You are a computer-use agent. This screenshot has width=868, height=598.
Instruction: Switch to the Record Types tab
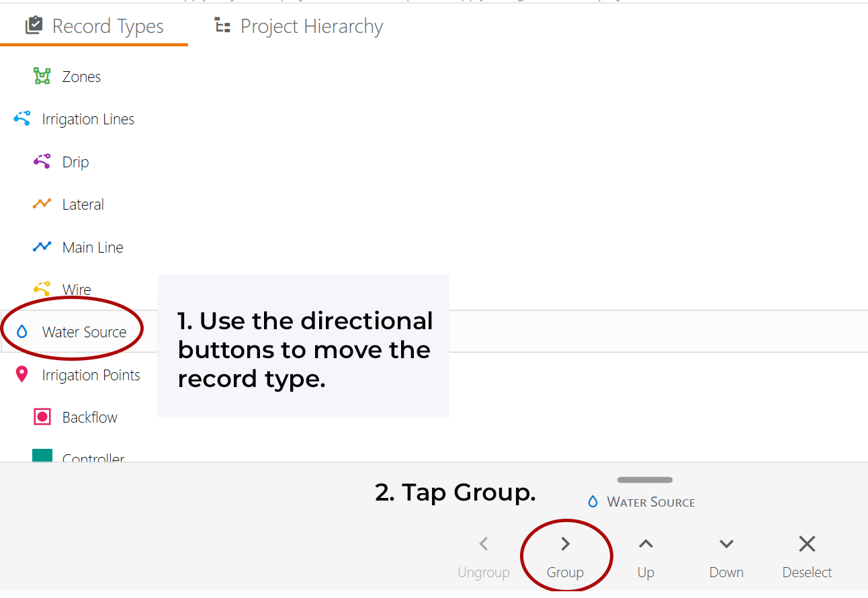point(95,26)
